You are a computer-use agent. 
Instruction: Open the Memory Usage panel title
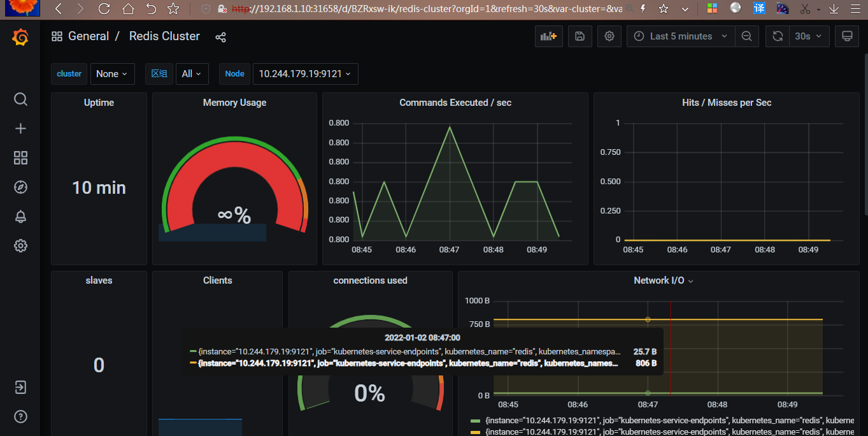tap(234, 103)
